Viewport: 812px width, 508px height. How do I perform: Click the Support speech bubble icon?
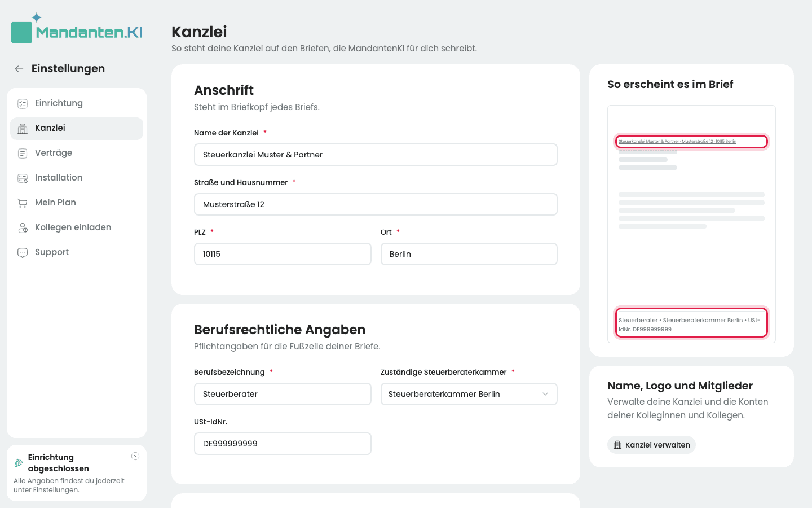[23, 252]
